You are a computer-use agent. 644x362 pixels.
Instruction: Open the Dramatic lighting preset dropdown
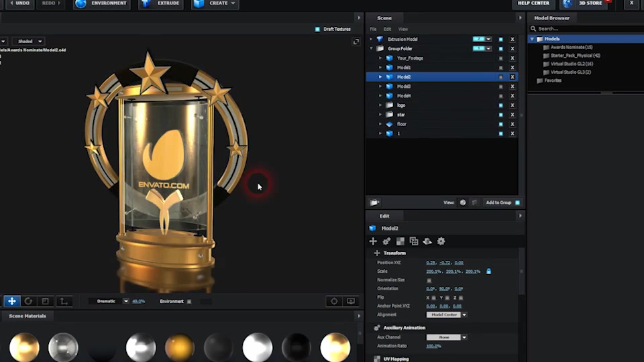point(126,301)
